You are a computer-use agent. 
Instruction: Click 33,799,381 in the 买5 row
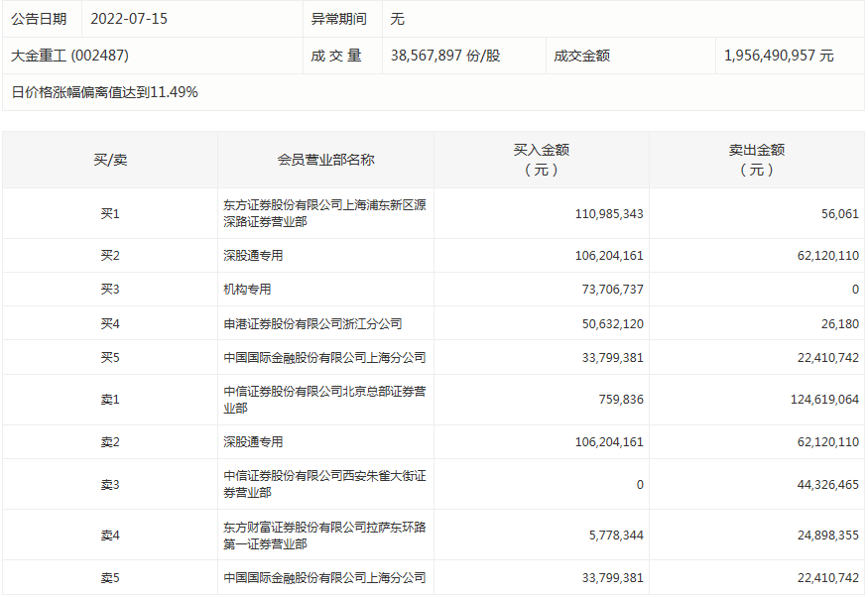point(612,357)
